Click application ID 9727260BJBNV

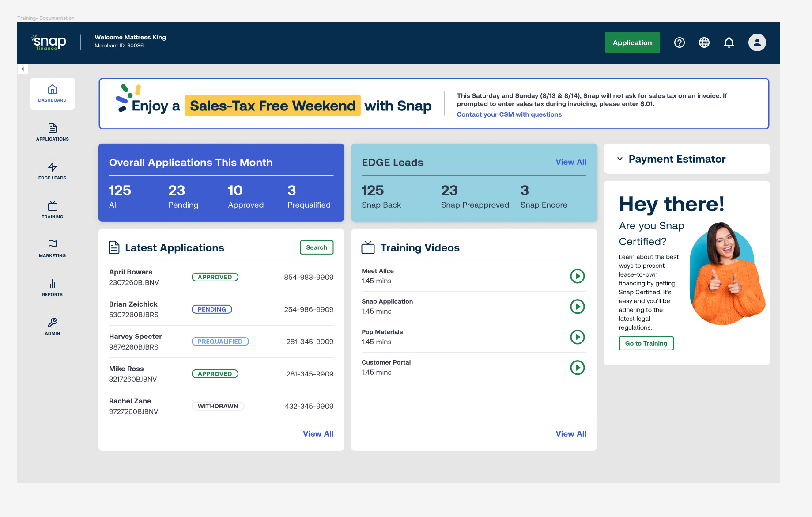pyautogui.click(x=133, y=411)
